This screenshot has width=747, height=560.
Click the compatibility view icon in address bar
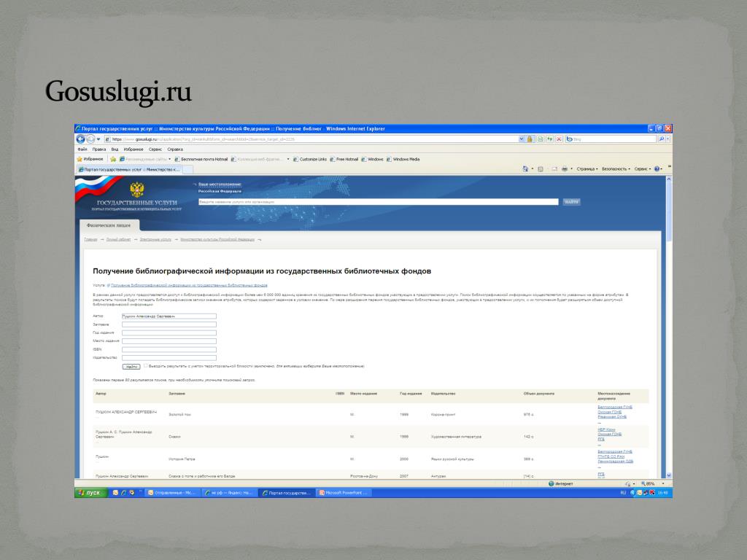[541, 139]
